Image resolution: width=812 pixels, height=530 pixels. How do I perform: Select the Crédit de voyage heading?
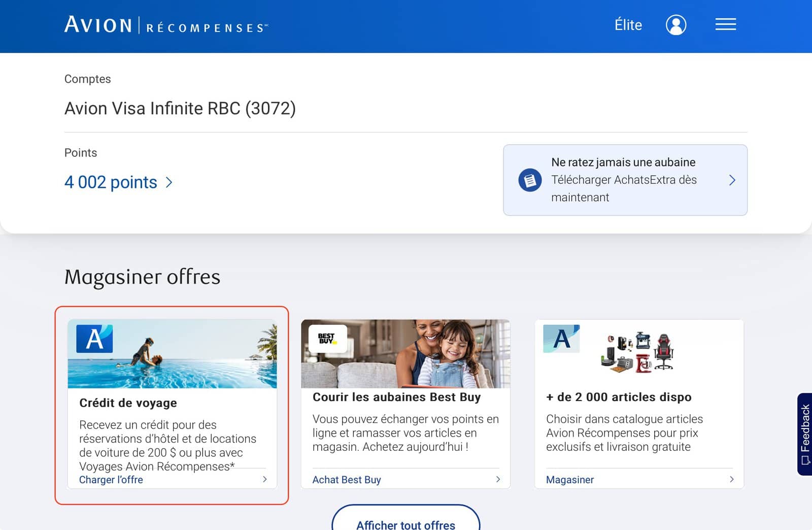coord(128,403)
